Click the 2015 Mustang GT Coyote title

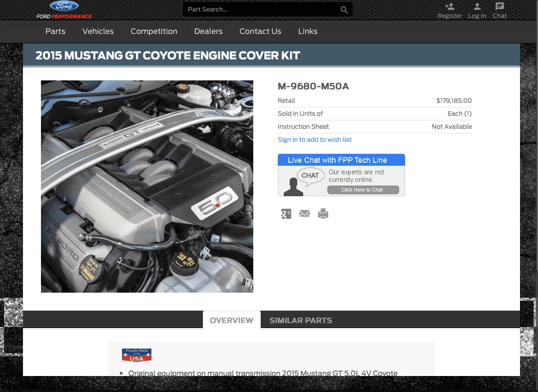click(x=167, y=55)
